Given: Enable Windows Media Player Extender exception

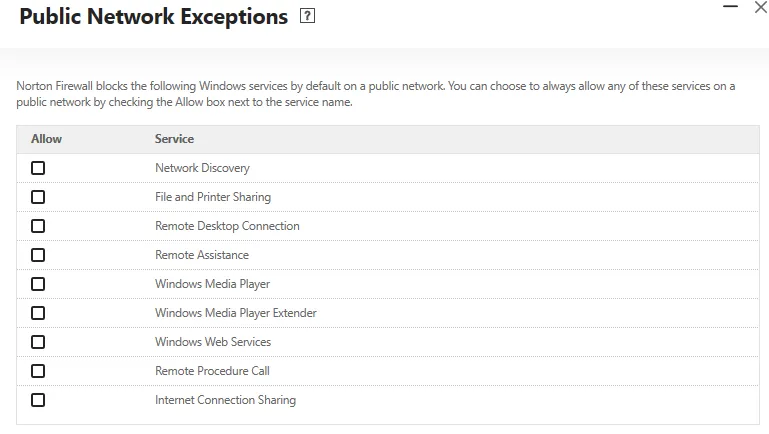Looking at the screenshot, I should [38, 313].
